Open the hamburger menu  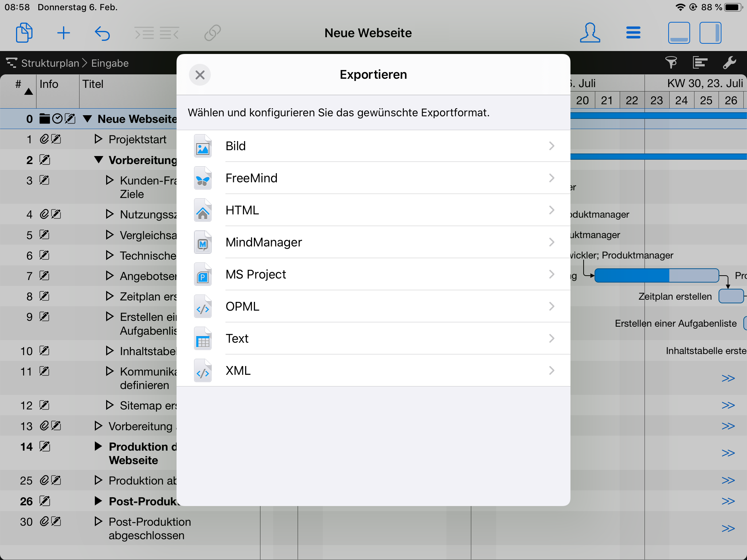point(632,33)
